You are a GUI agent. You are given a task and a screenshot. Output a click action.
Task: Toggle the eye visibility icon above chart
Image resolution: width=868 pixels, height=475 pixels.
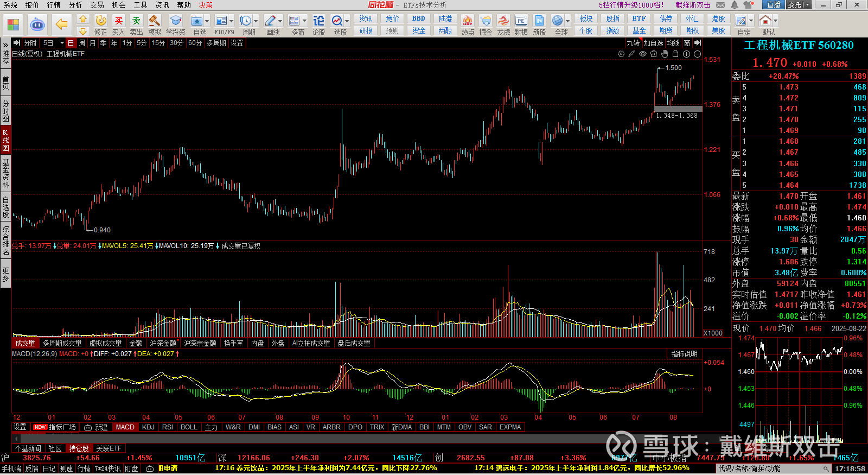643,54
